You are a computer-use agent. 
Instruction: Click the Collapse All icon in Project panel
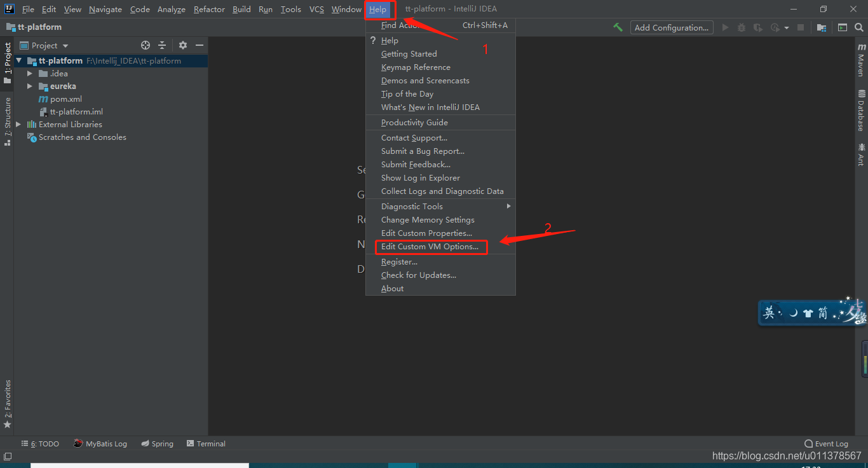pyautogui.click(x=162, y=45)
